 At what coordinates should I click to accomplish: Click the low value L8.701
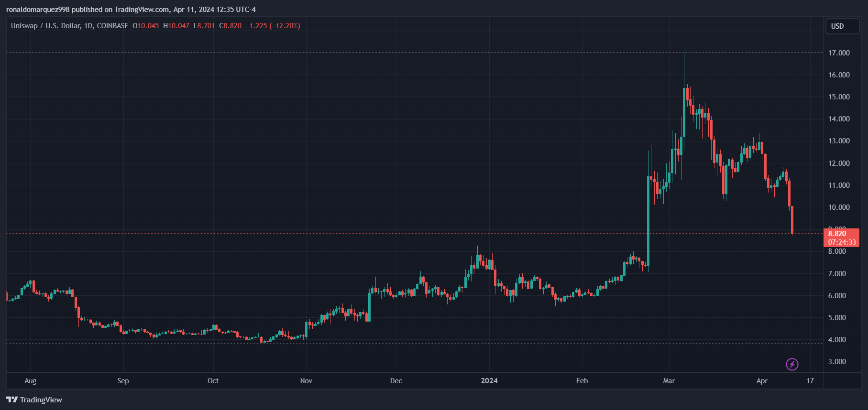click(x=204, y=26)
